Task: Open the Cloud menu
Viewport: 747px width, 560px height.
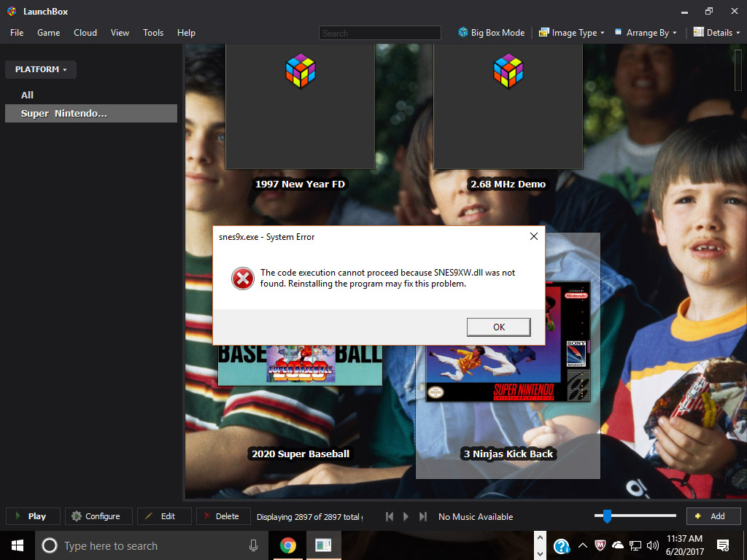Action: coord(85,32)
